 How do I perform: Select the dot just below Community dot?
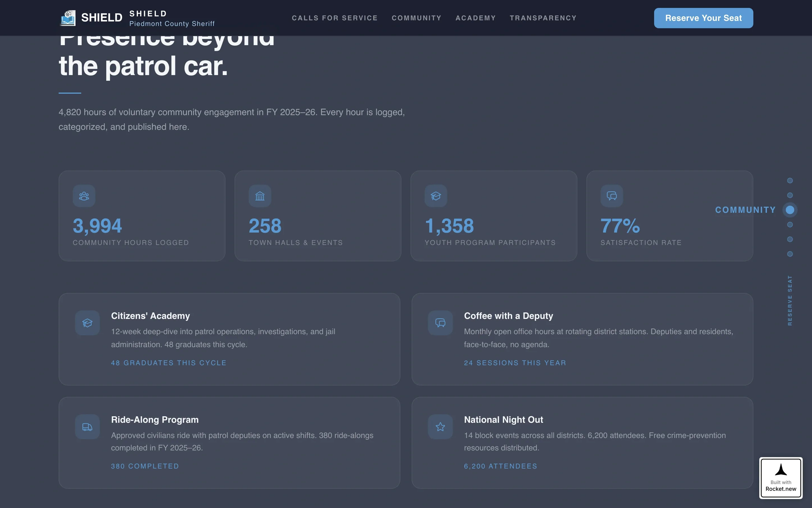790,224
